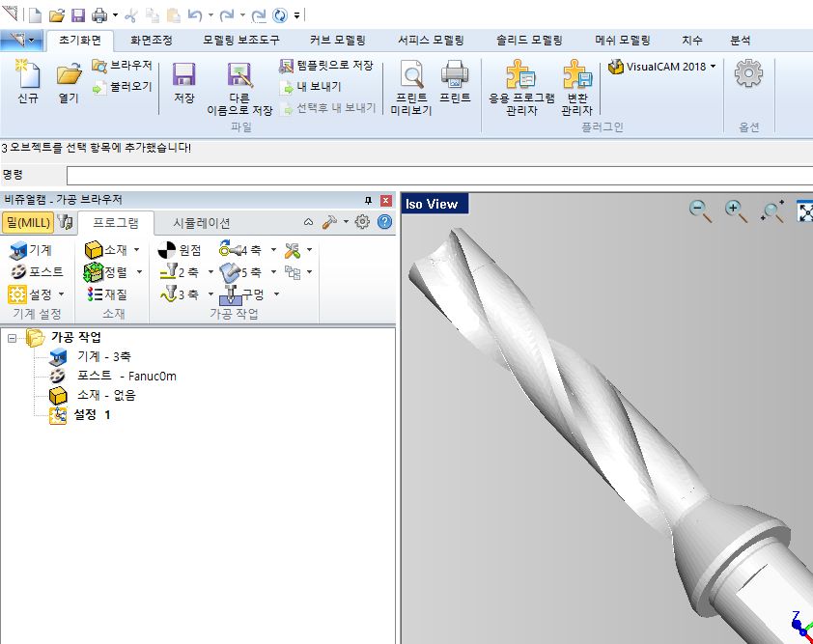Expand the 3 축 milling dropdown
The height and width of the screenshot is (644, 813).
(x=209, y=294)
